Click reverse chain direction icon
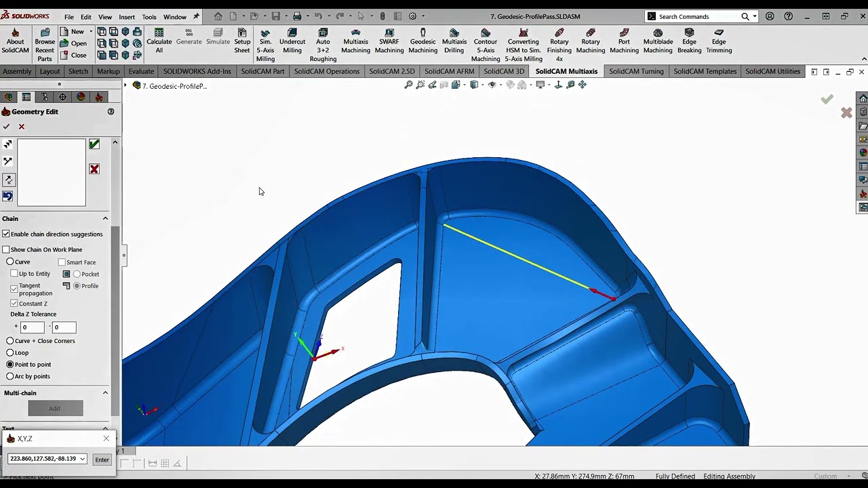Screen dimensions: 868x488 pos(8,180)
